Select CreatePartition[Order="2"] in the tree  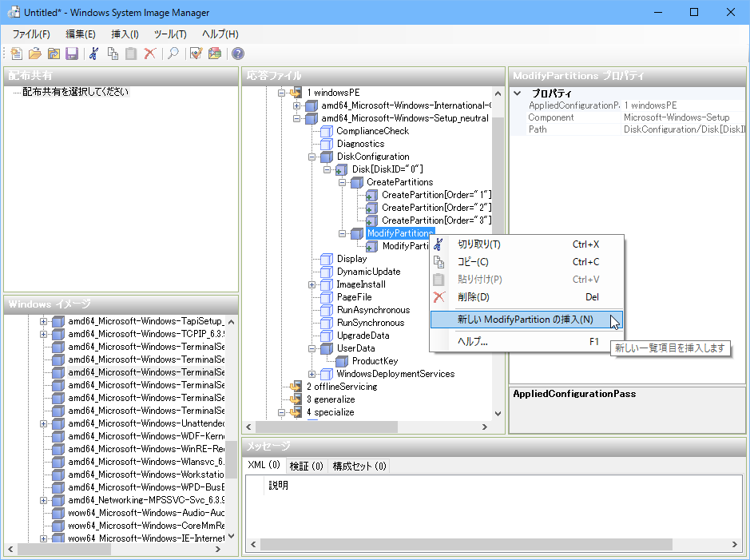[x=436, y=208]
